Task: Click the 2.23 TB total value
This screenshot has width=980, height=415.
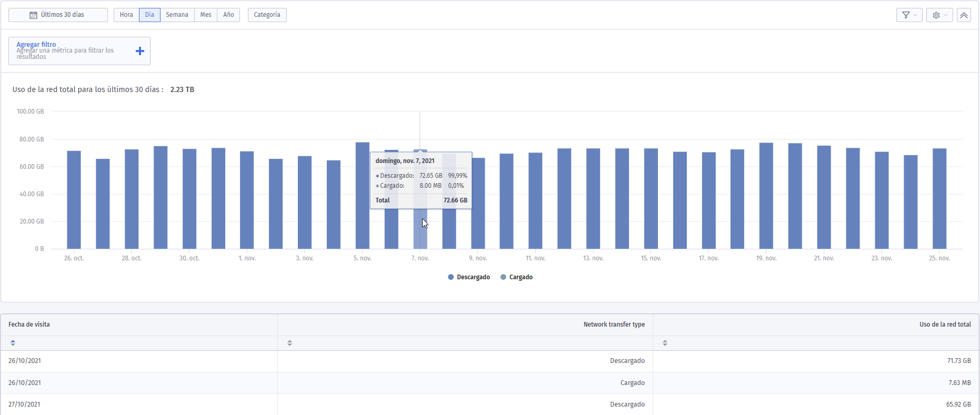Action: pyautogui.click(x=182, y=89)
